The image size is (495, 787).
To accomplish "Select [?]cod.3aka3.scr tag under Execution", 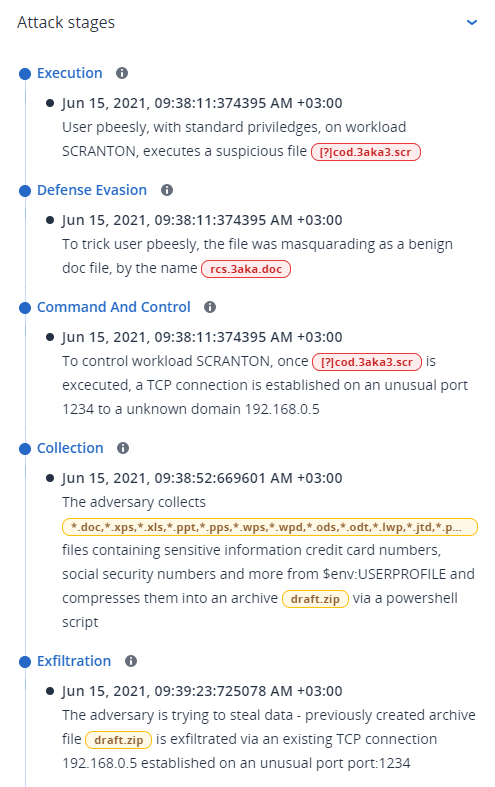I will coord(365,152).
